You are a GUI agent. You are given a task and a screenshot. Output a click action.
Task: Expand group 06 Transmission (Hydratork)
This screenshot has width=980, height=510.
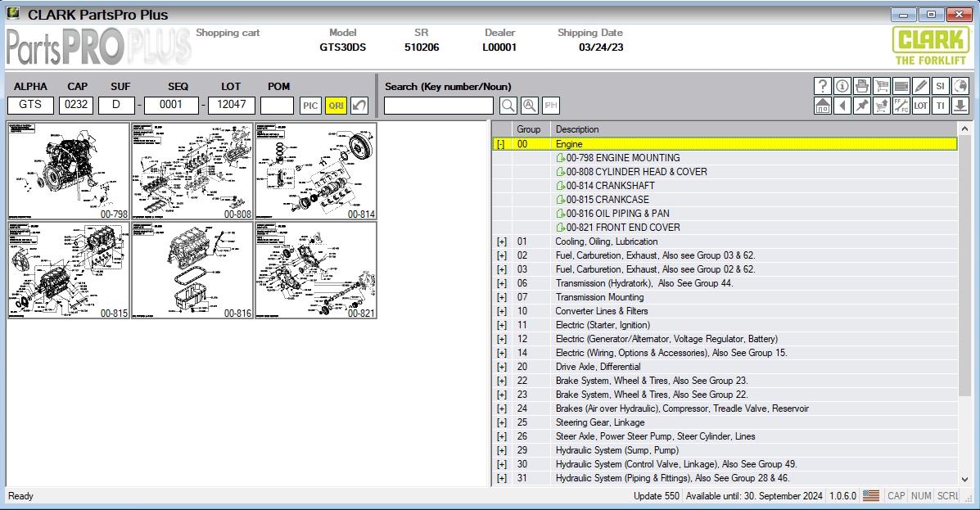click(x=501, y=283)
